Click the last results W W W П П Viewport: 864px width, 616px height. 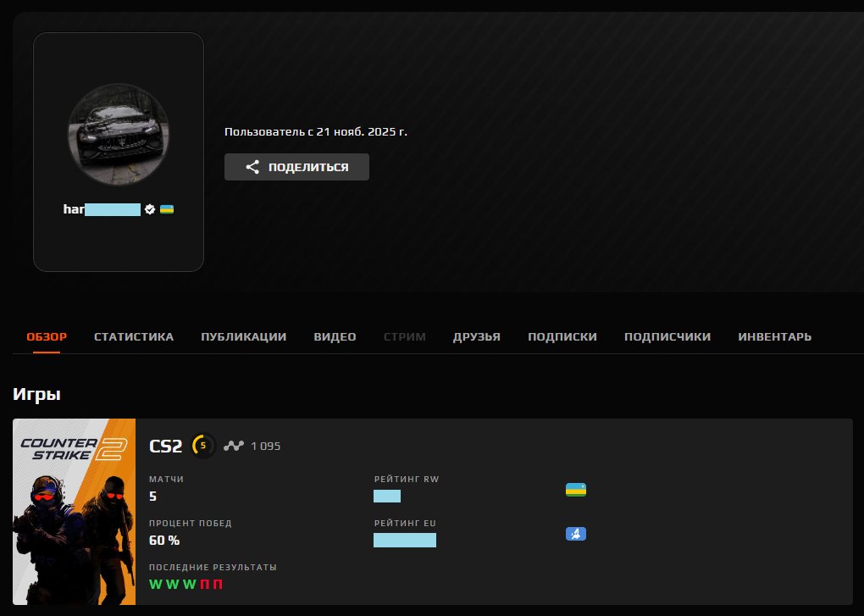pyautogui.click(x=186, y=584)
